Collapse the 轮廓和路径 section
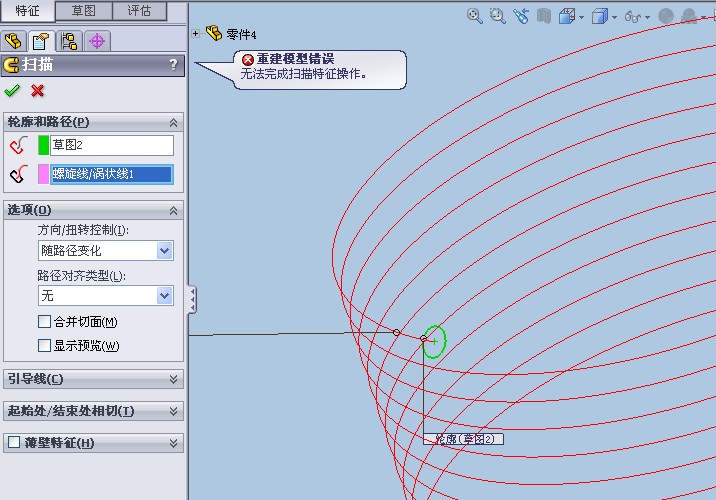 [x=174, y=122]
